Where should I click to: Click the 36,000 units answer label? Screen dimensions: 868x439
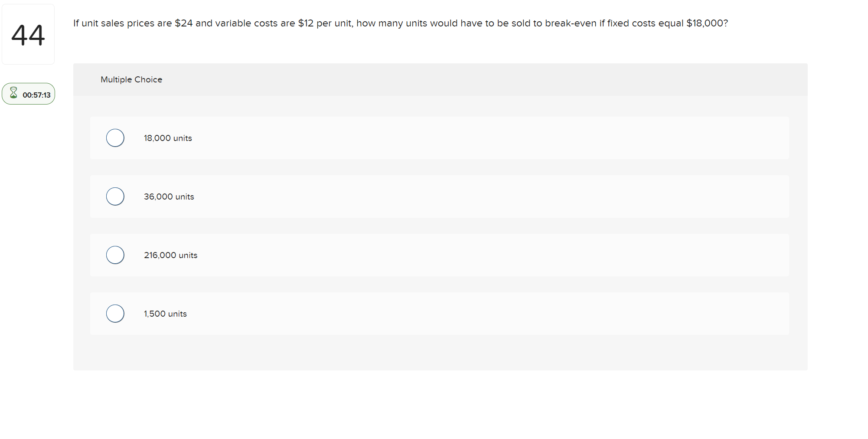point(169,197)
